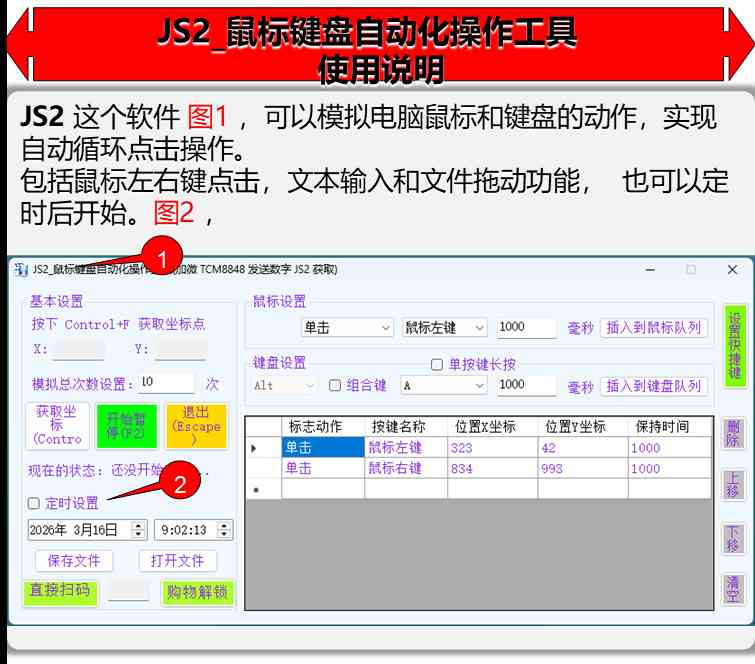Click the green 设置快捷键 button
Viewport: 755px width, 664px height.
(735, 345)
